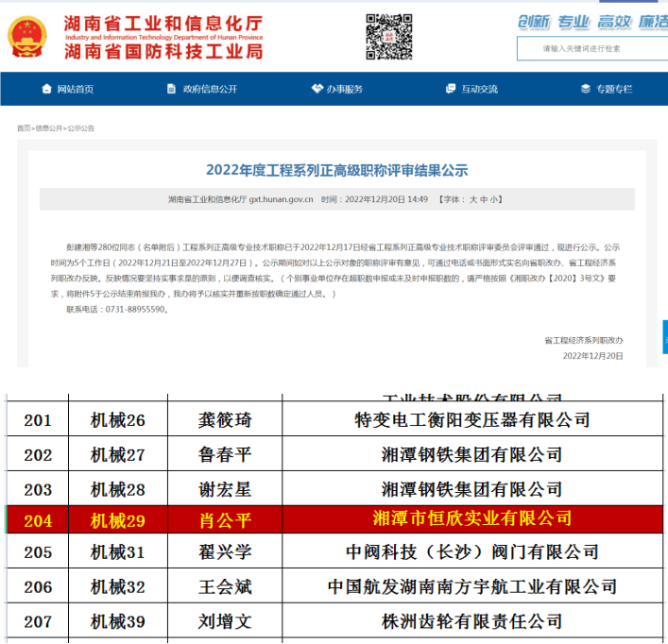Click the 首页 breadcrumb link
This screenshot has width=668, height=644.
(23, 128)
